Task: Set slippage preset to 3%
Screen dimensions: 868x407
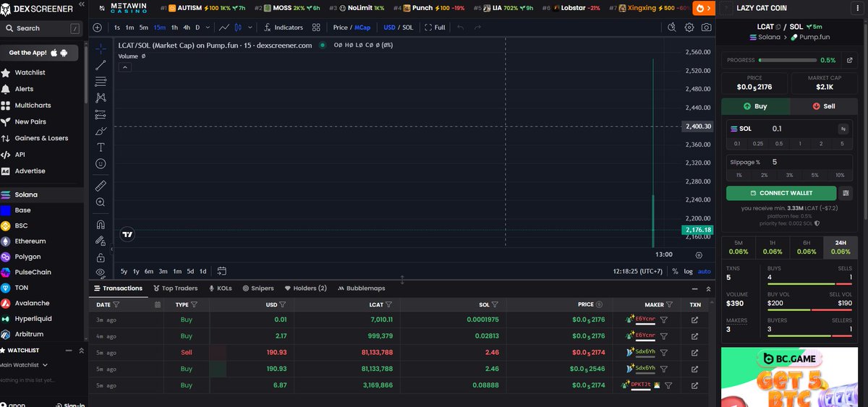Action: [x=789, y=175]
